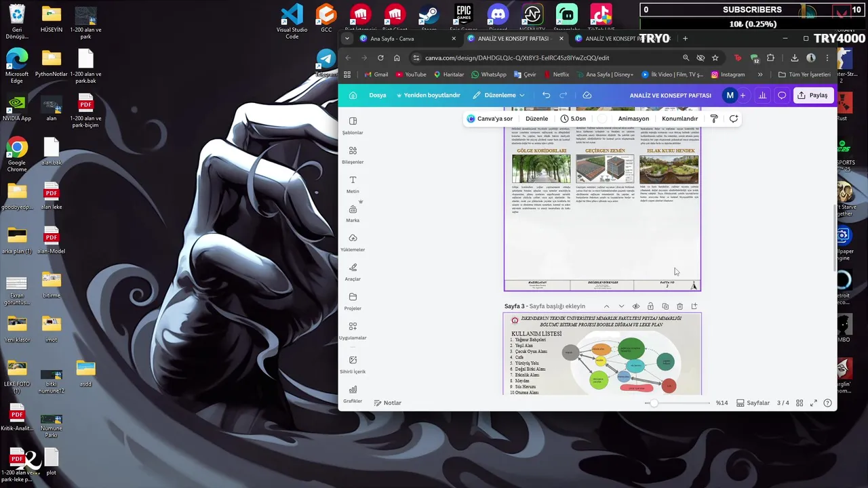
Task: Add collaborator with the plus icon
Action: click(743, 96)
